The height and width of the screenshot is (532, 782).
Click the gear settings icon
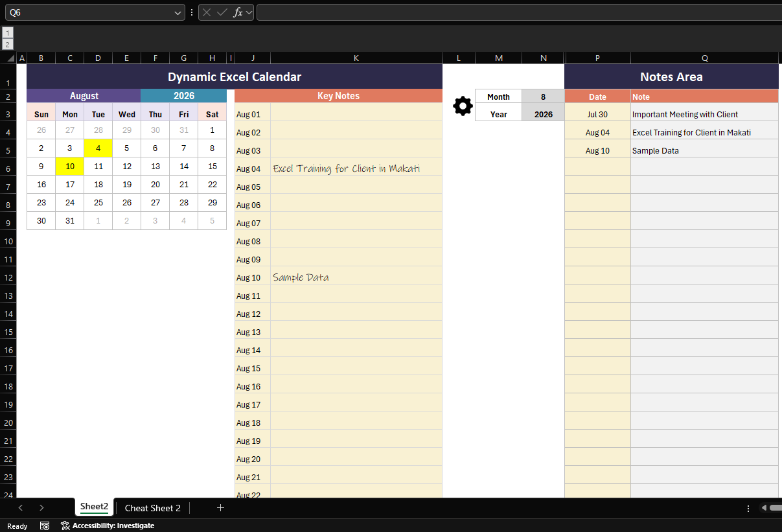463,106
